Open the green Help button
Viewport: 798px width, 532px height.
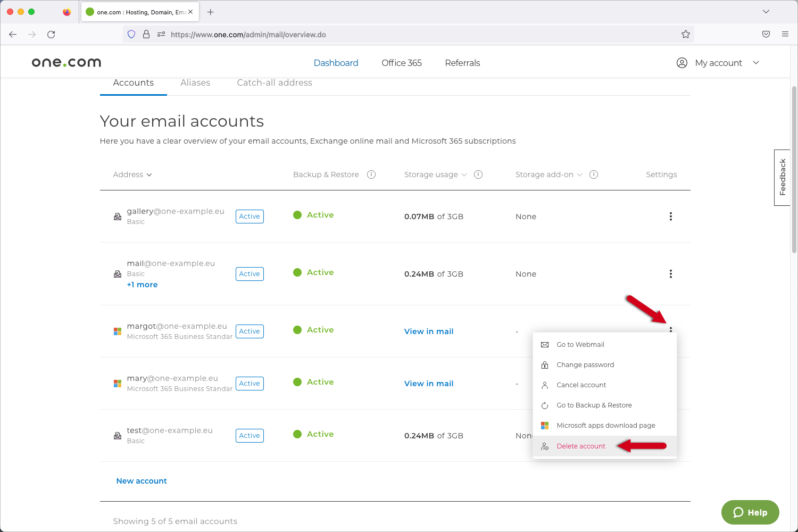pyautogui.click(x=750, y=512)
